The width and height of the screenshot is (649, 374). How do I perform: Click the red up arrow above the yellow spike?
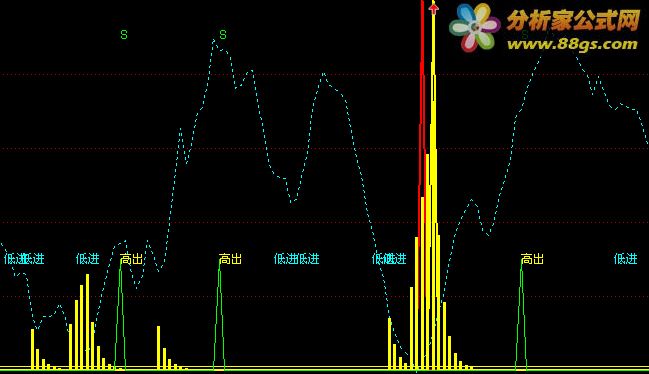tap(433, 8)
